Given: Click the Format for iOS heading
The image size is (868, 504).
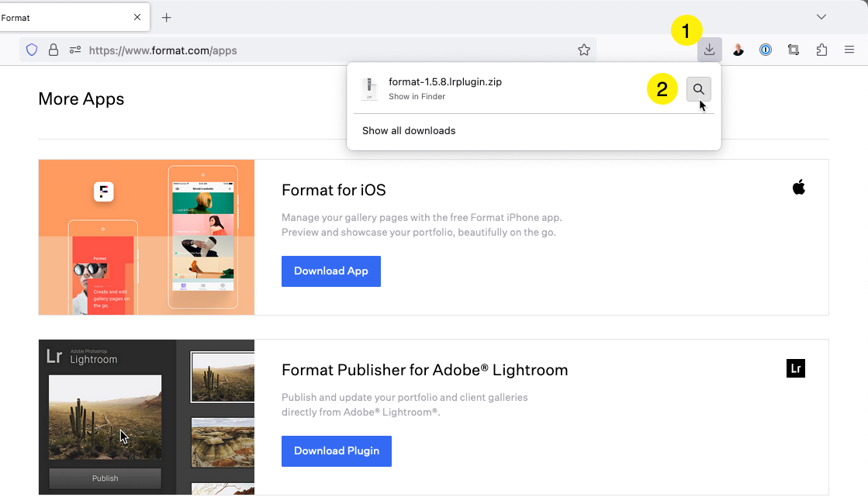Looking at the screenshot, I should 334,190.
